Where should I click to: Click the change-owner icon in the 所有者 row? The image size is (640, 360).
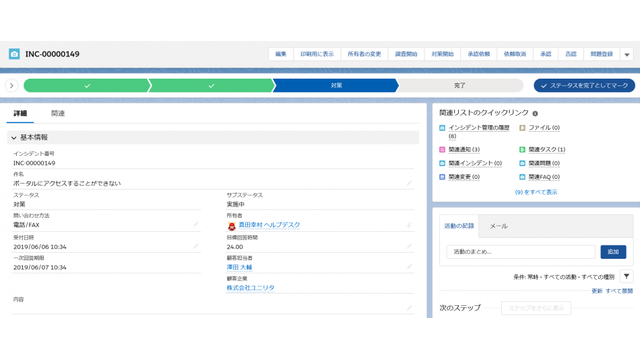[409, 224]
